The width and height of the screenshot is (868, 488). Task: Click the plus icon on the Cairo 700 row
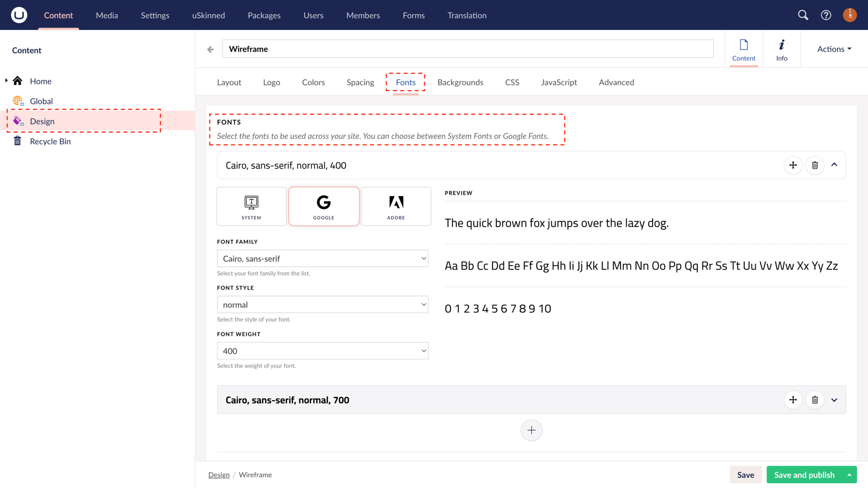[793, 400]
